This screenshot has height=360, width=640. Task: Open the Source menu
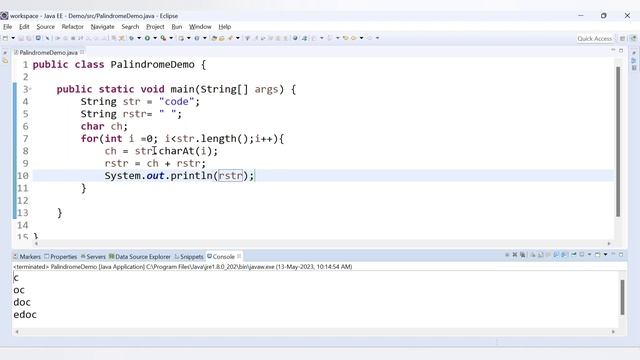point(45,27)
